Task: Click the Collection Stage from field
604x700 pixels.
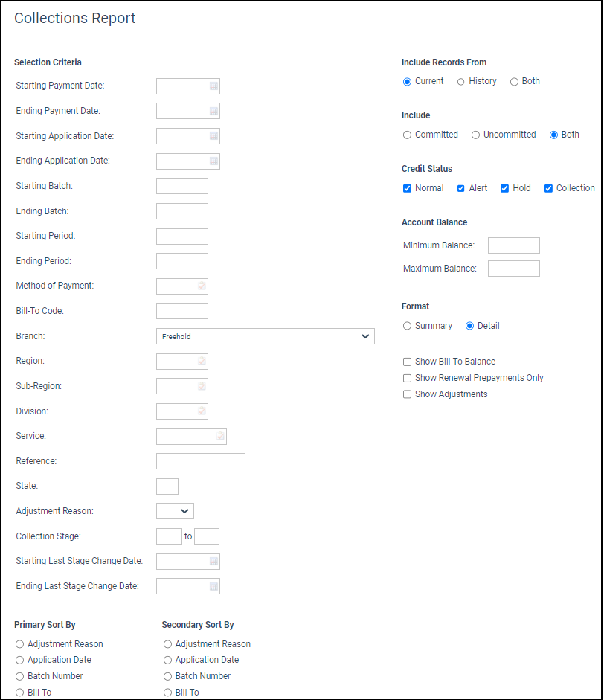Action: tap(169, 536)
